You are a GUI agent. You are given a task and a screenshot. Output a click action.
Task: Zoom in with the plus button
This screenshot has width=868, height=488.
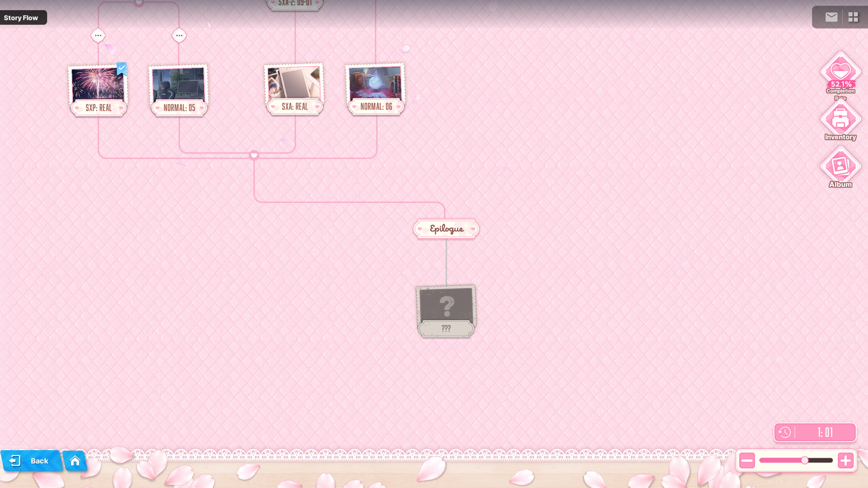pyautogui.click(x=845, y=460)
